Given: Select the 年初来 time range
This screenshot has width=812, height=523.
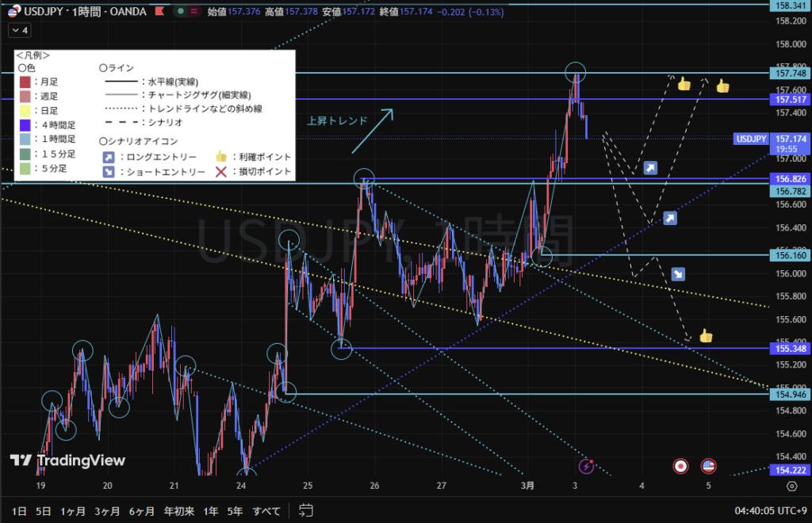Looking at the screenshot, I should [x=179, y=511].
